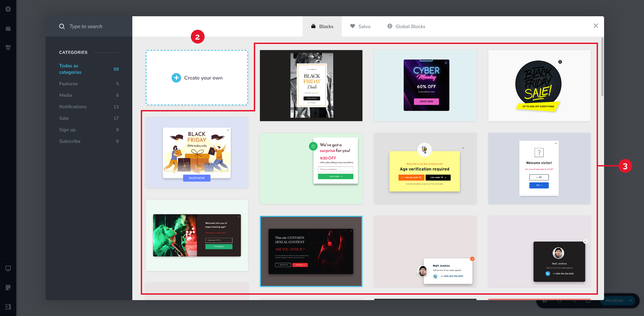
Task: Click the exit icon at bottom of left sidebar
Action: [8, 307]
